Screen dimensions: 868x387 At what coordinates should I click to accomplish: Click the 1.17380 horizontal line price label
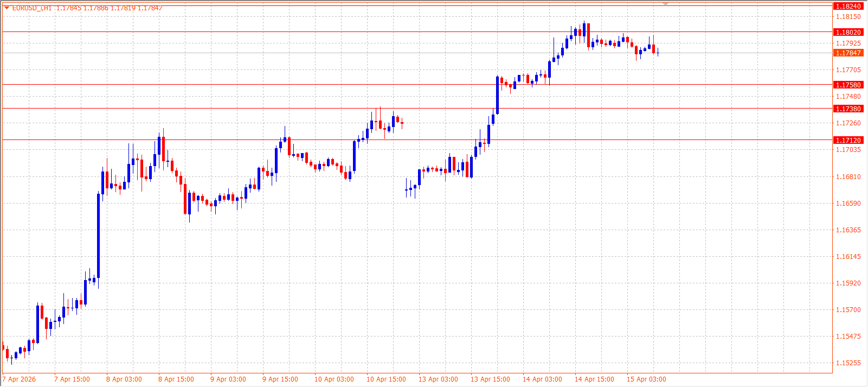tap(848, 109)
